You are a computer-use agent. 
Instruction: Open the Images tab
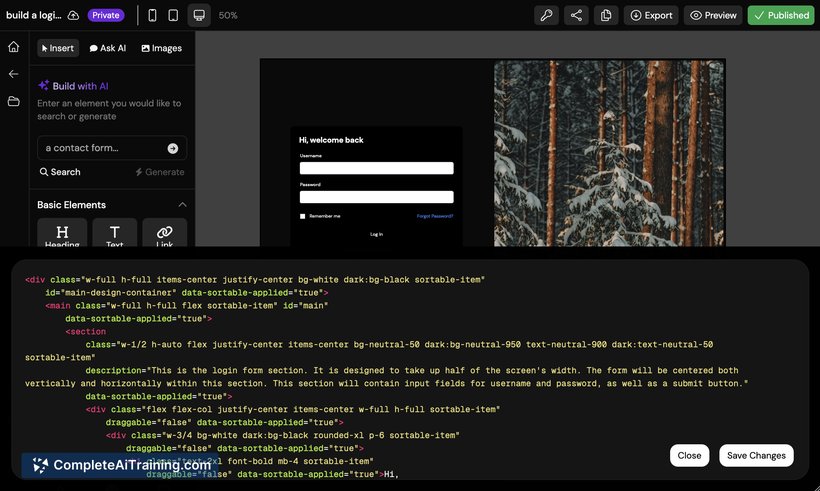pyautogui.click(x=162, y=48)
